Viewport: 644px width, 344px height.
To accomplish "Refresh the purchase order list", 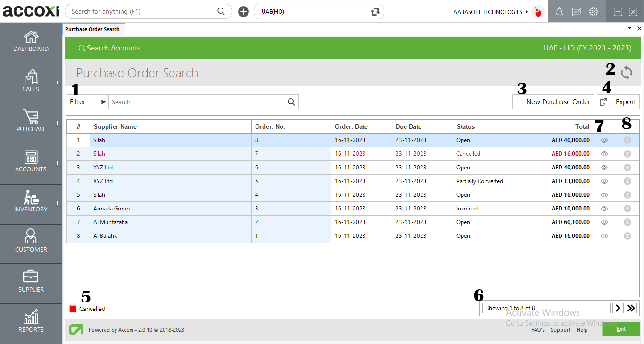I will coord(627,73).
